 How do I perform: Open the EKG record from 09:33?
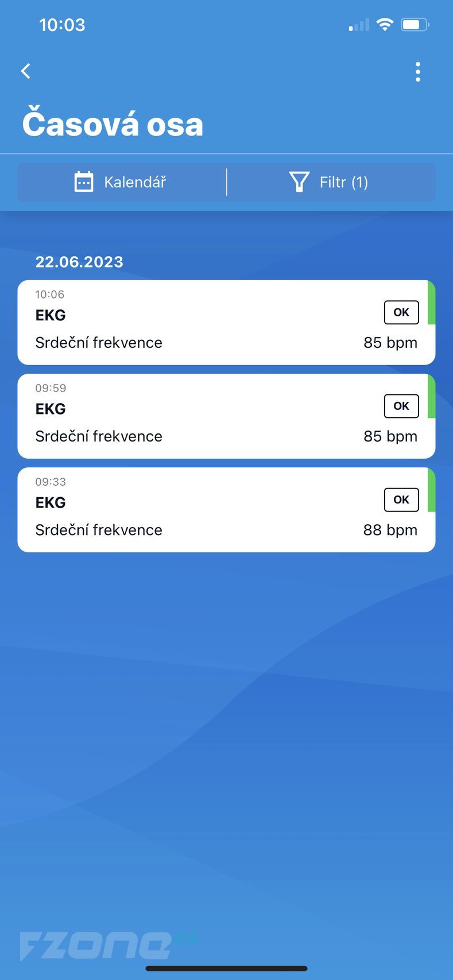click(x=226, y=509)
